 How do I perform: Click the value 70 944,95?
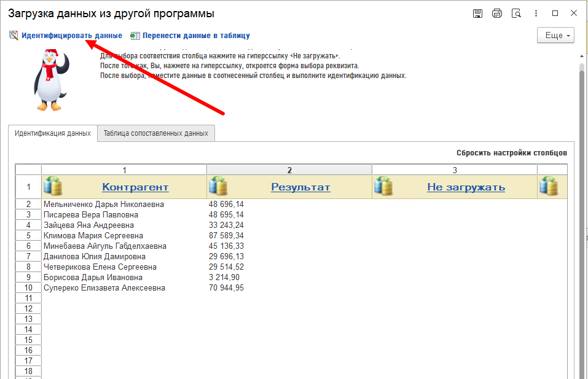[226, 288]
